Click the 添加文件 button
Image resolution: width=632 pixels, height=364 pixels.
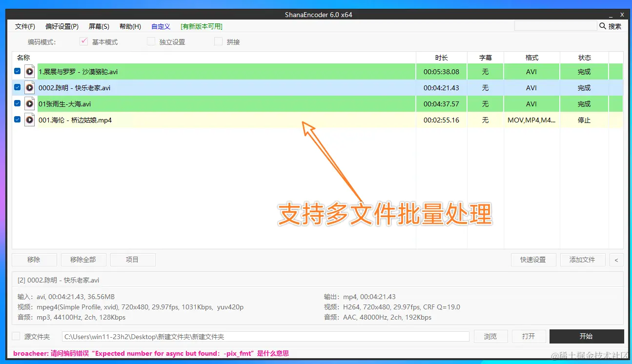tap(583, 260)
